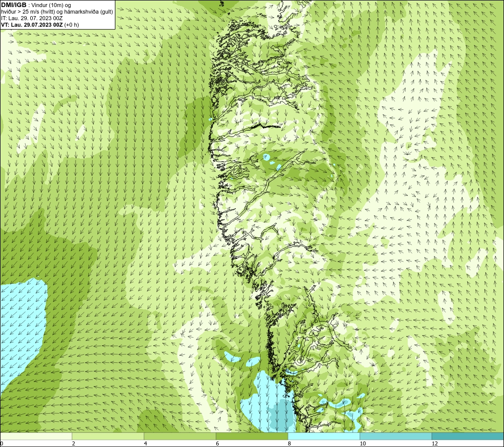Click the 2–4 m/s light green band
This screenshot has height=447, width=504.
[x=108, y=436]
